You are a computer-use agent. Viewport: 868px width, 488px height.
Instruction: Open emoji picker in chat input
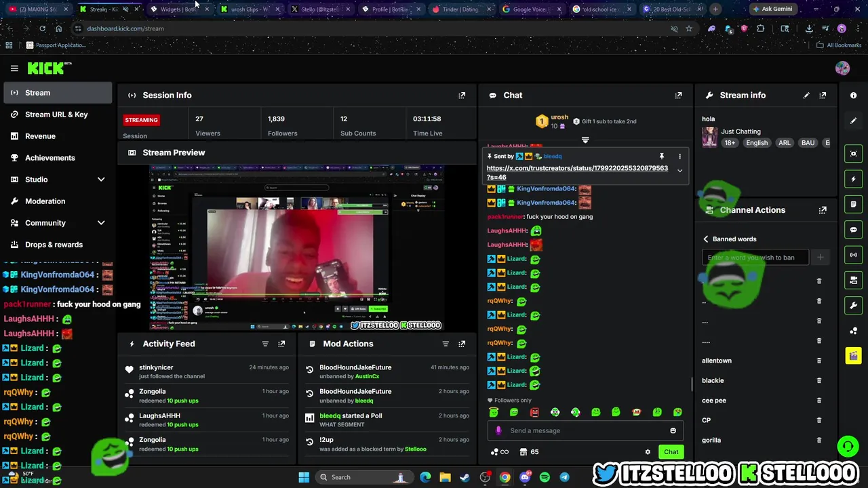pyautogui.click(x=673, y=430)
